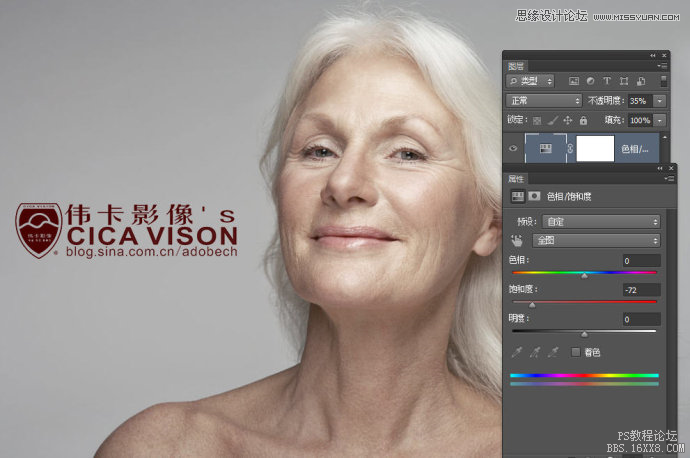
Task: Collapse the Properties panel with double arrows
Action: [x=660, y=168]
